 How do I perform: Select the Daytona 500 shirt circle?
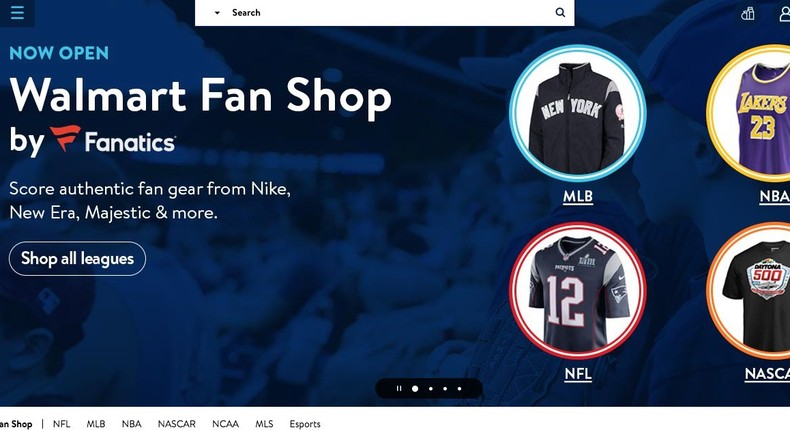point(748,291)
